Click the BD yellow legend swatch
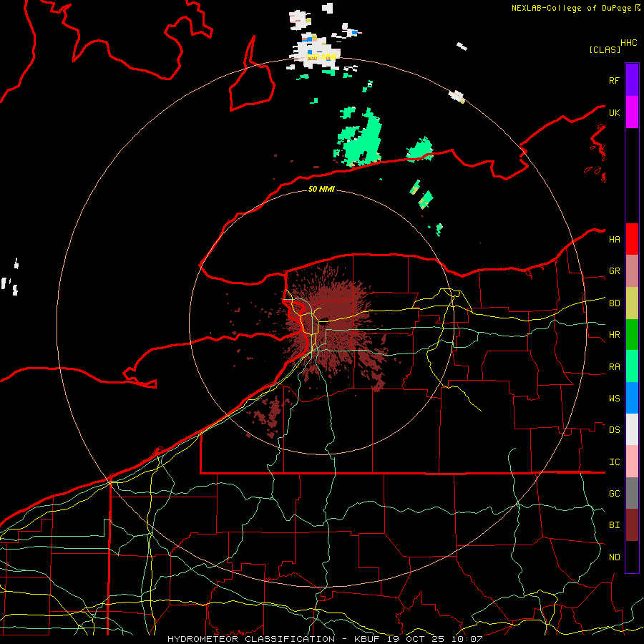Image resolution: width=644 pixels, height=644 pixels. pyautogui.click(x=632, y=303)
